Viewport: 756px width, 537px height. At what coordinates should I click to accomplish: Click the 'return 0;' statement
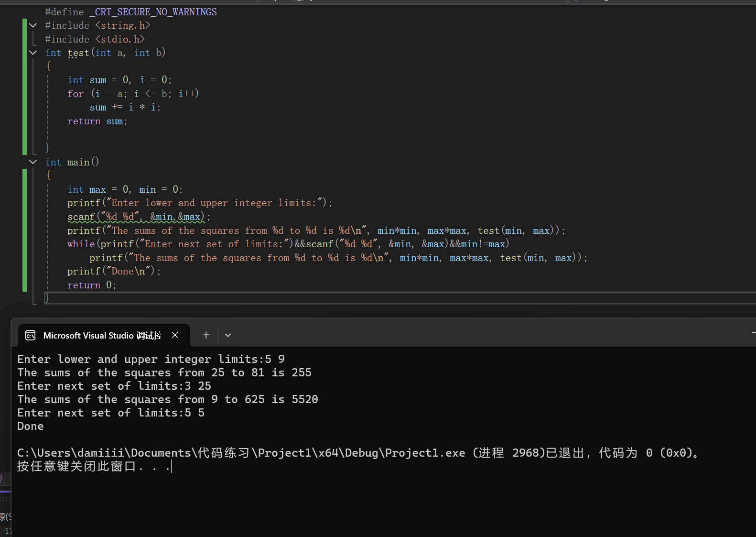click(x=92, y=285)
